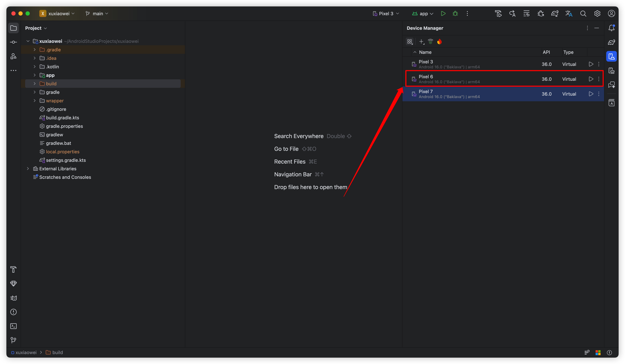Open the Notifications bell icon
Viewport: 625px width, 364px height.
[x=611, y=28]
